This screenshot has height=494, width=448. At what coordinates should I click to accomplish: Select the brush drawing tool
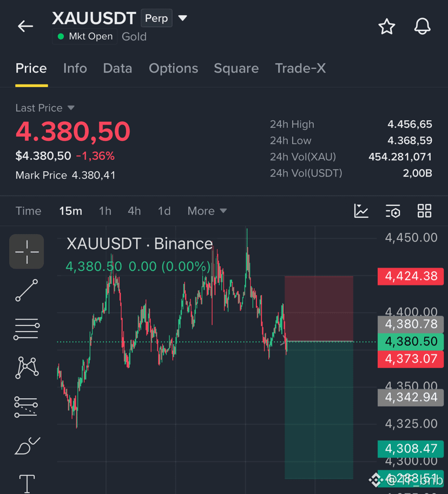pyautogui.click(x=27, y=446)
